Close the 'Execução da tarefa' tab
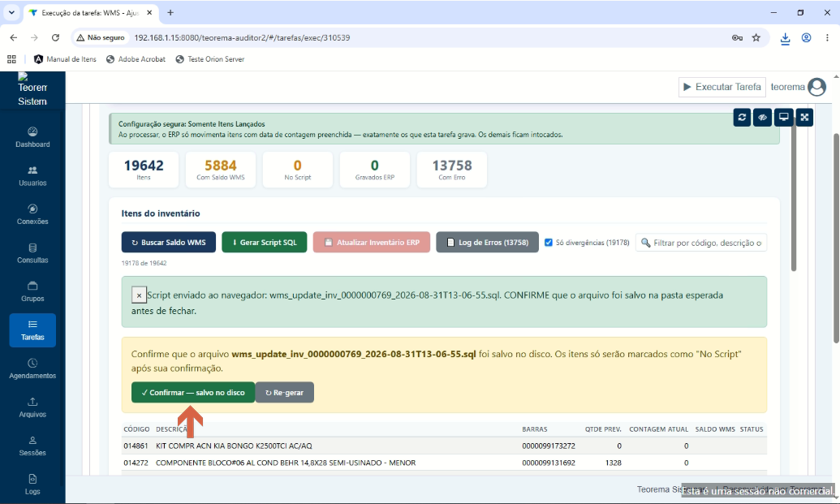Screen dimensions: 840x504 (x=149, y=12)
